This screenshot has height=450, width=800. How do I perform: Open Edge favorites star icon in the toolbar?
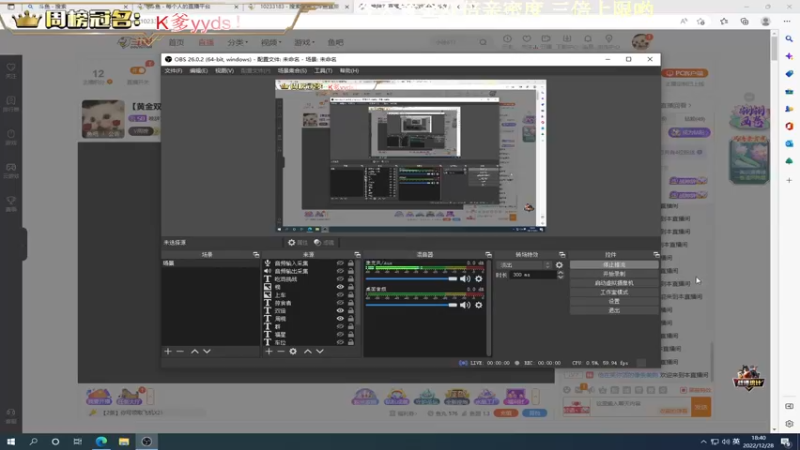[724, 21]
